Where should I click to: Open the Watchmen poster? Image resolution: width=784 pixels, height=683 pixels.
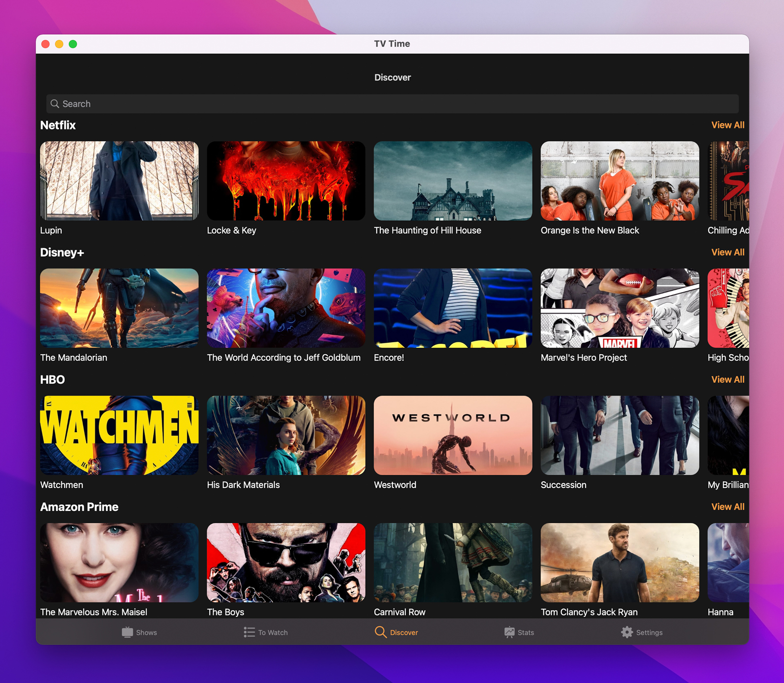[x=120, y=436]
